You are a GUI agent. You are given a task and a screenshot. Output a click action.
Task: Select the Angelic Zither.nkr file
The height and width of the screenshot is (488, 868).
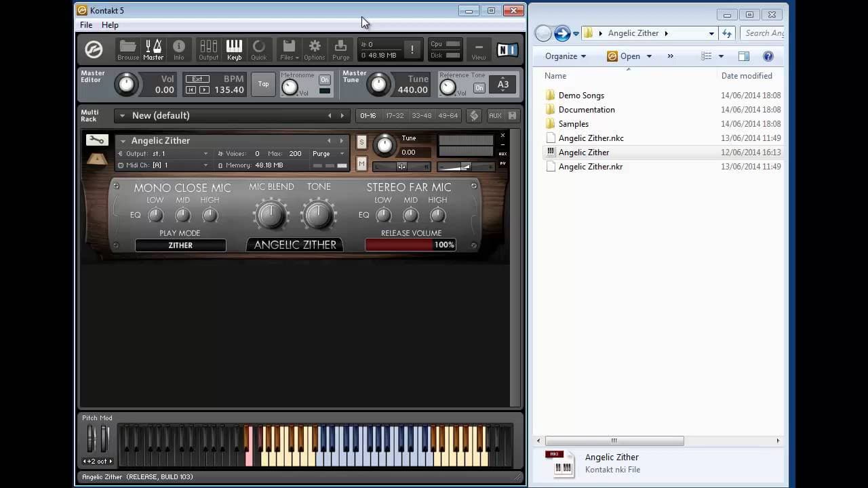tap(591, 167)
